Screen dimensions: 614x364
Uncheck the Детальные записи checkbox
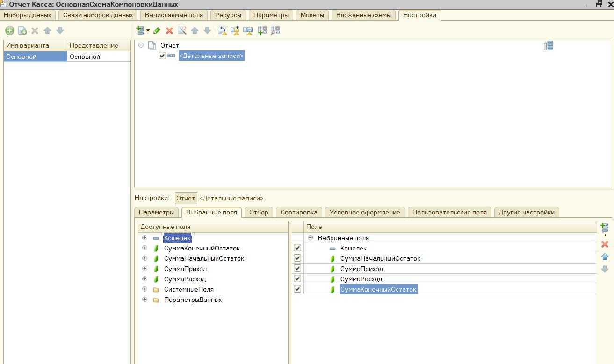coord(162,56)
